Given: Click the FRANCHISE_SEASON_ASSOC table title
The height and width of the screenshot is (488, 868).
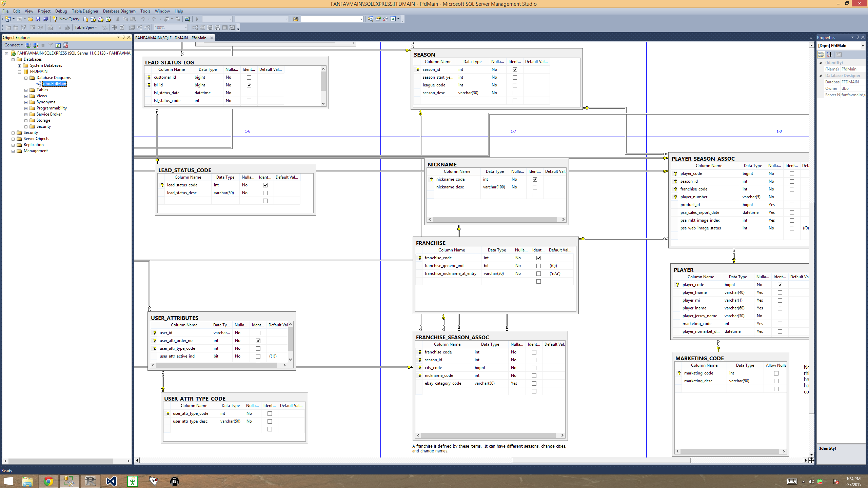Looking at the screenshot, I should tap(452, 337).
